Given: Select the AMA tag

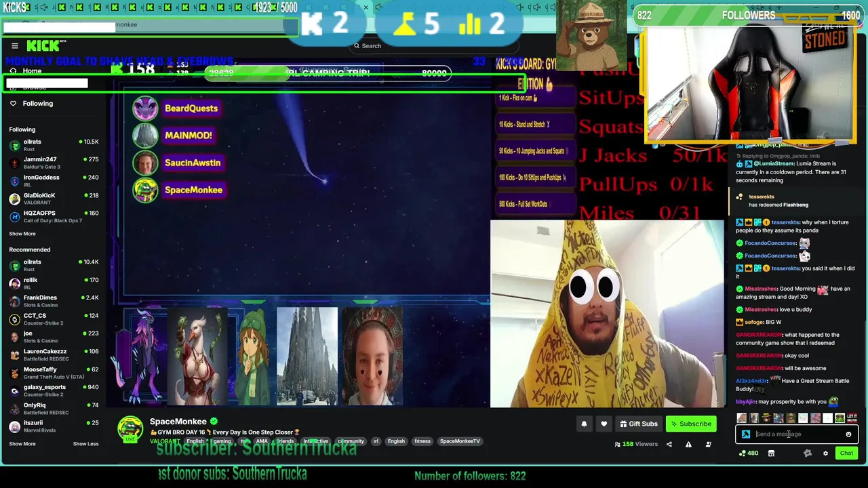Looking at the screenshot, I should pyautogui.click(x=262, y=442).
